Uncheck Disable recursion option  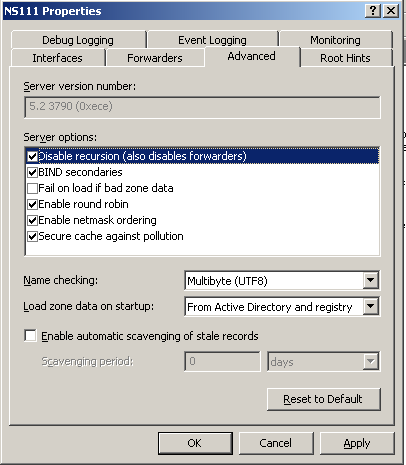(x=32, y=156)
